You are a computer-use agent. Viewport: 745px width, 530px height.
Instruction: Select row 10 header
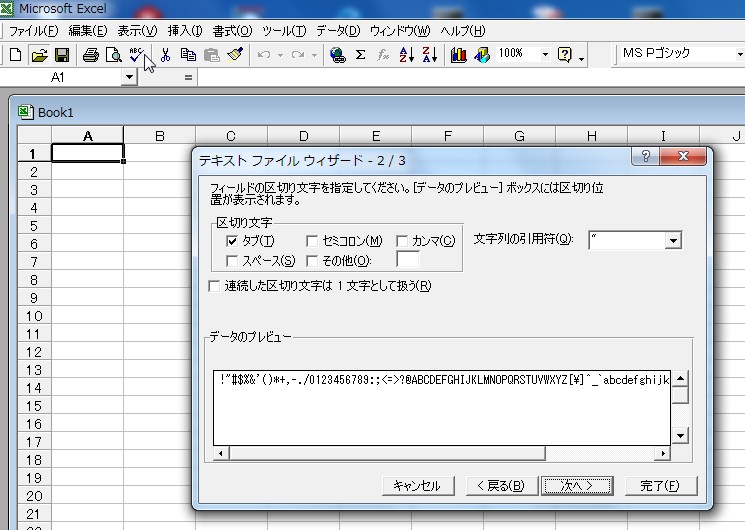tap(34, 316)
